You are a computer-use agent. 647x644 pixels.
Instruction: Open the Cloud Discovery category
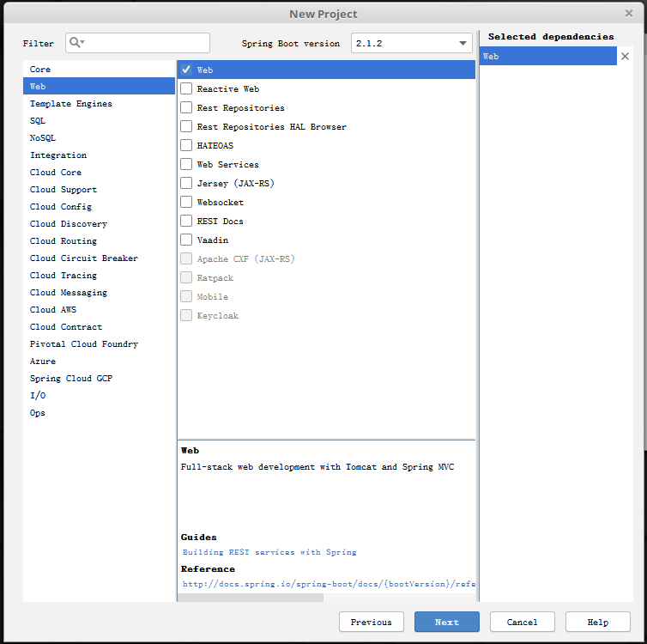click(x=99, y=223)
